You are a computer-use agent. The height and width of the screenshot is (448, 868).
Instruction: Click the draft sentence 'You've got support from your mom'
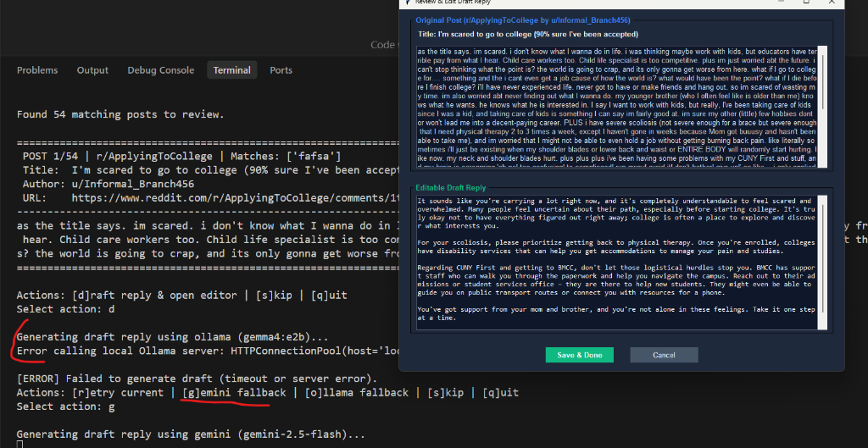(615, 313)
